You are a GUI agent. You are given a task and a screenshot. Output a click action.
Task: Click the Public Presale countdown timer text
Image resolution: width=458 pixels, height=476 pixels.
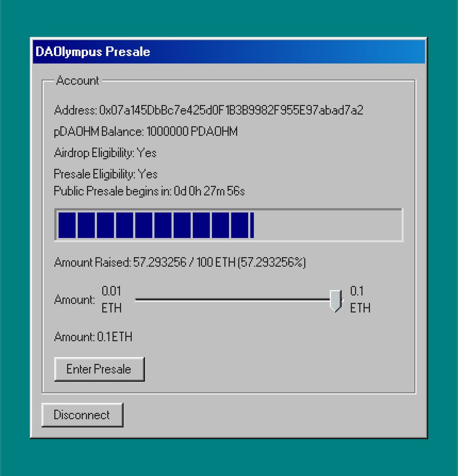(x=149, y=191)
